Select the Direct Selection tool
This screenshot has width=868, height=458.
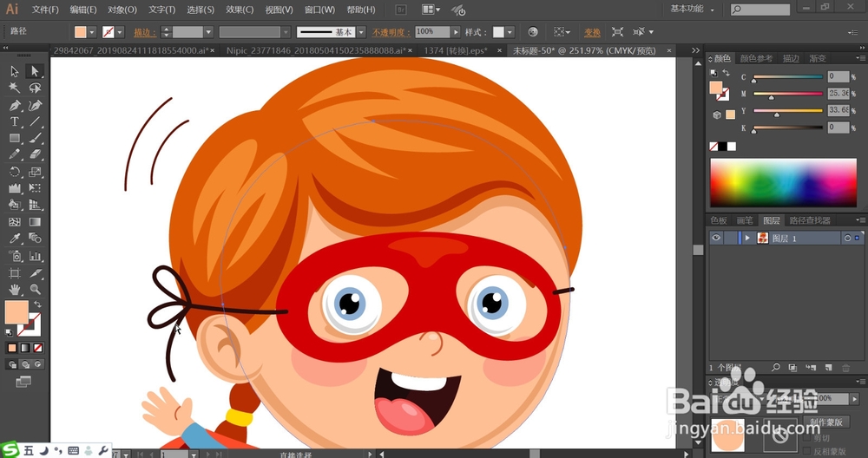pos(35,71)
